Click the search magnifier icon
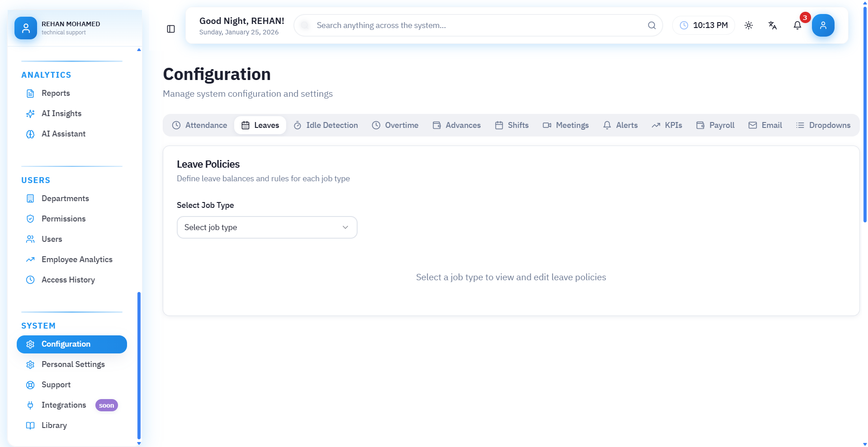This screenshot has width=868, height=447. pos(651,25)
